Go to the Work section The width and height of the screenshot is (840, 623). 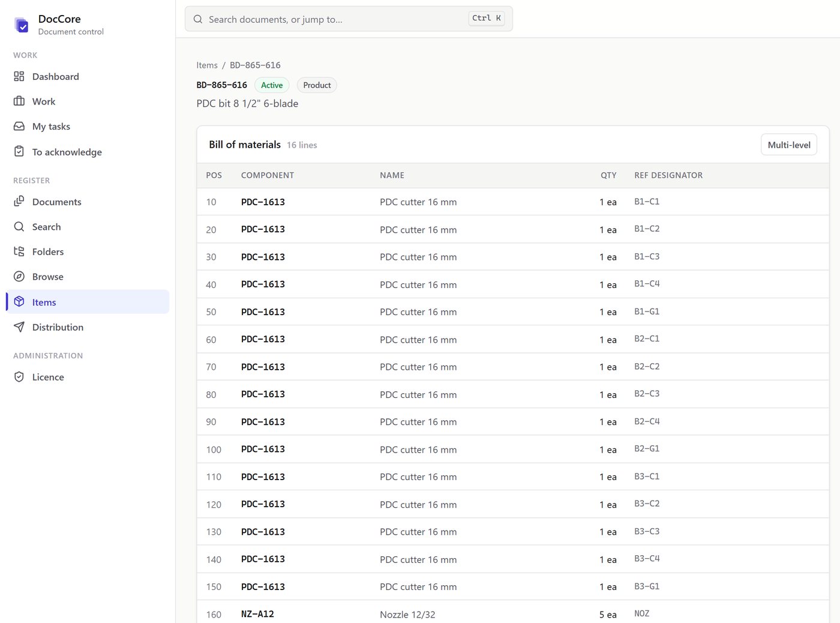point(88,101)
